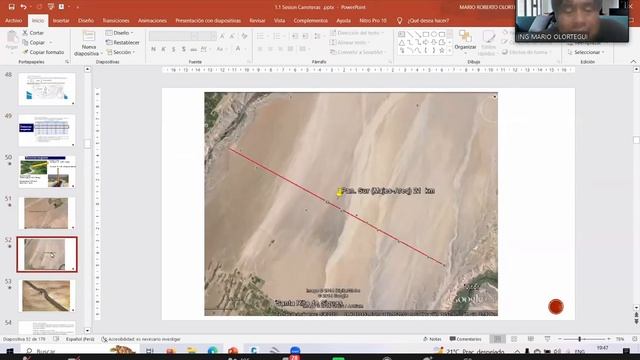Add a Nueva diapositiva

[x=89, y=44]
